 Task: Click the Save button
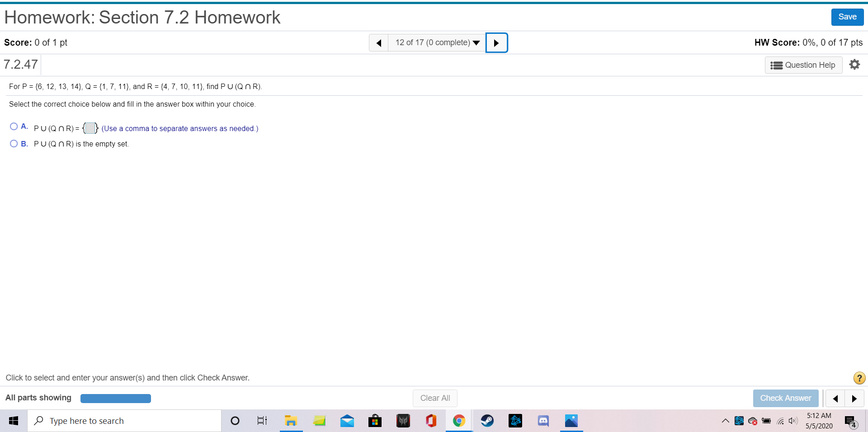847,17
